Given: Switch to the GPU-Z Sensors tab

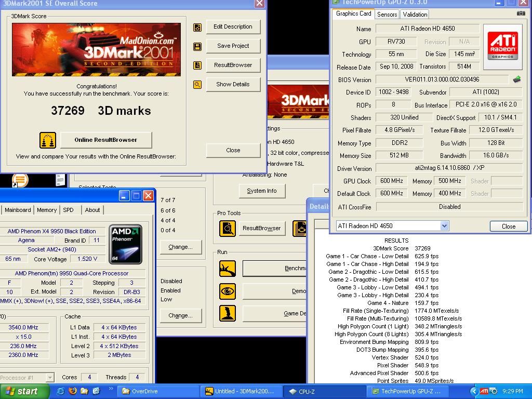Looking at the screenshot, I should tap(387, 14).
